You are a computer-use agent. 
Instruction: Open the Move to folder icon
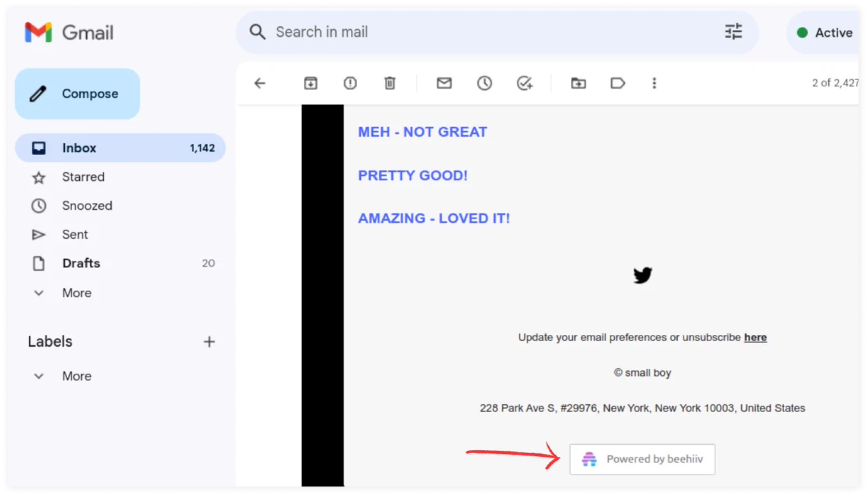point(578,83)
